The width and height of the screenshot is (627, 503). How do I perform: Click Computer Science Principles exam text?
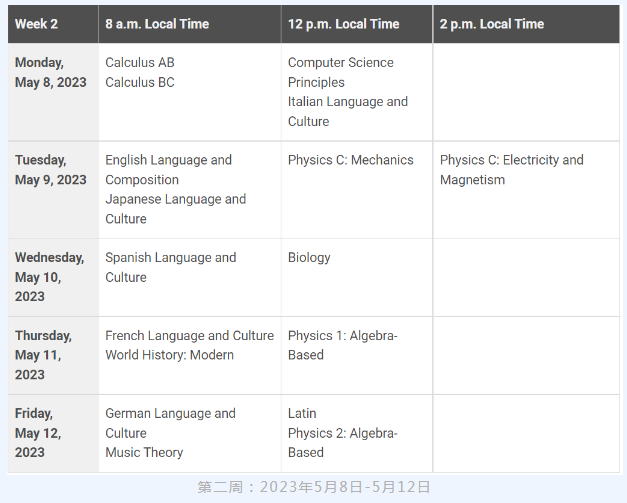click(x=340, y=72)
